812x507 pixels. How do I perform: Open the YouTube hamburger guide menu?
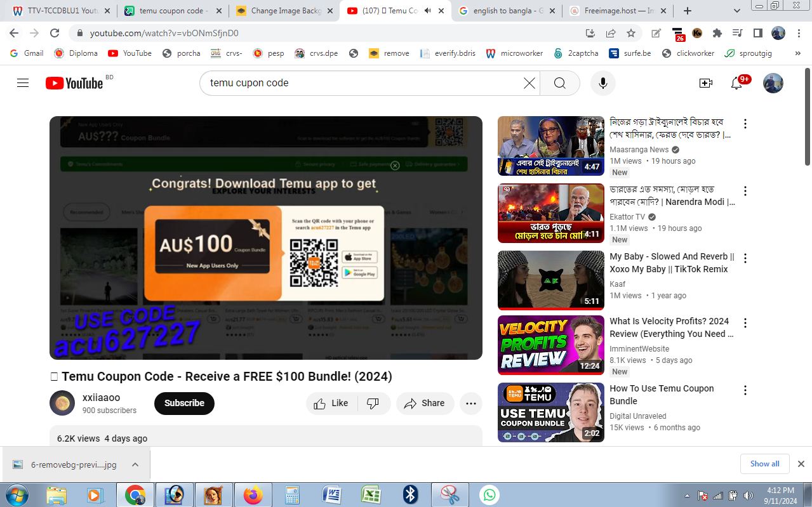tap(23, 83)
